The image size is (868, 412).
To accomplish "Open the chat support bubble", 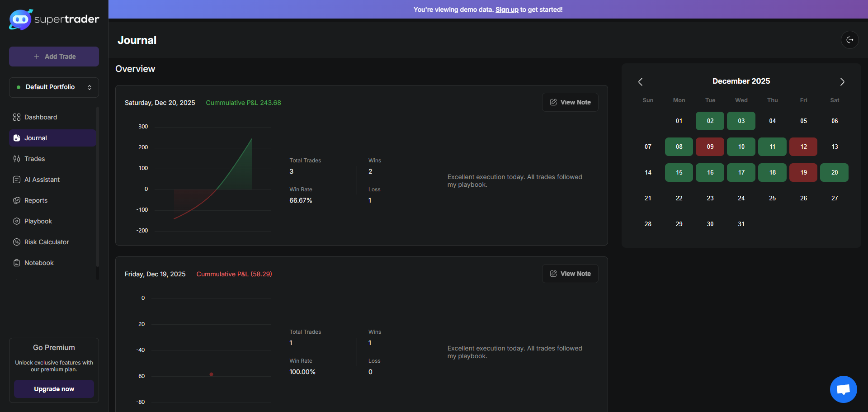I will point(843,389).
